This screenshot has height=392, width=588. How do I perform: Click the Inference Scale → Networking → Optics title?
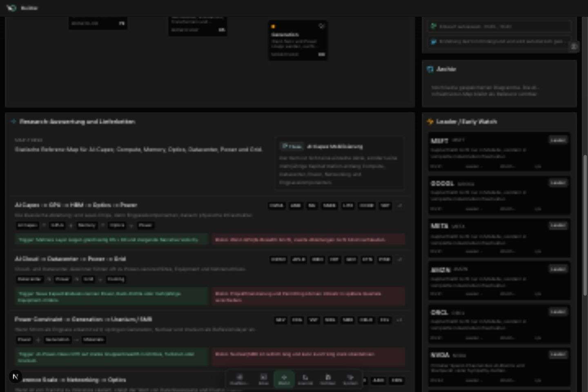[73, 380]
